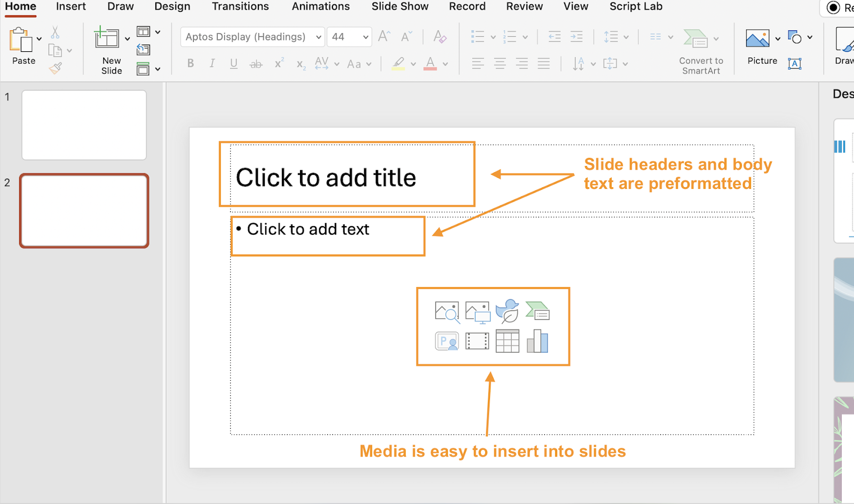This screenshot has width=854, height=504.
Task: Switch to the Transitions tab
Action: (240, 6)
